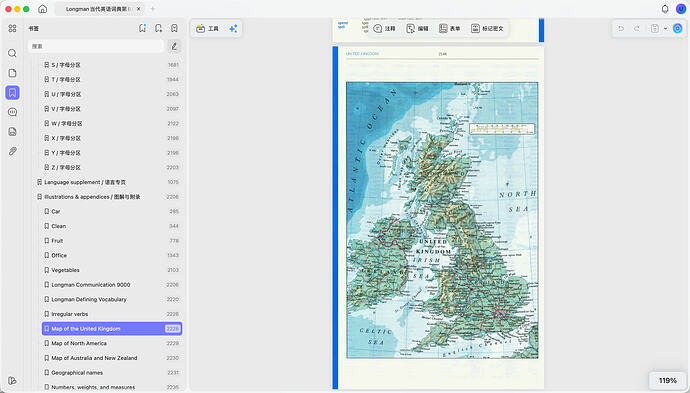Open Map of North America bookmark
Screen dimensions: 690x393
coord(112,343)
